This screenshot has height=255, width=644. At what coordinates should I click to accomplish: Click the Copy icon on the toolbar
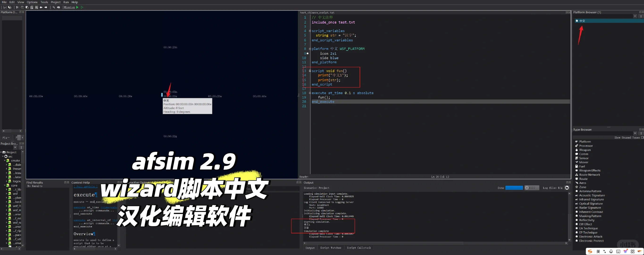[22, 7]
